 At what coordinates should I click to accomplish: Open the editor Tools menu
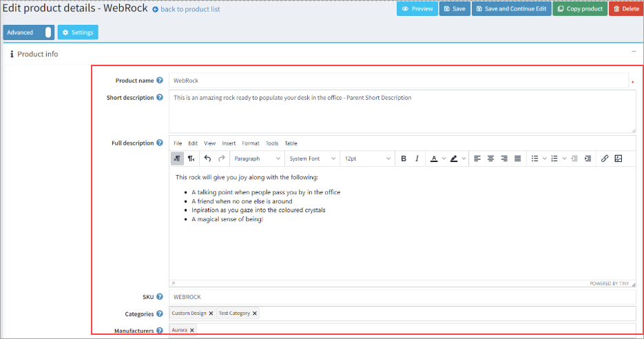(272, 143)
